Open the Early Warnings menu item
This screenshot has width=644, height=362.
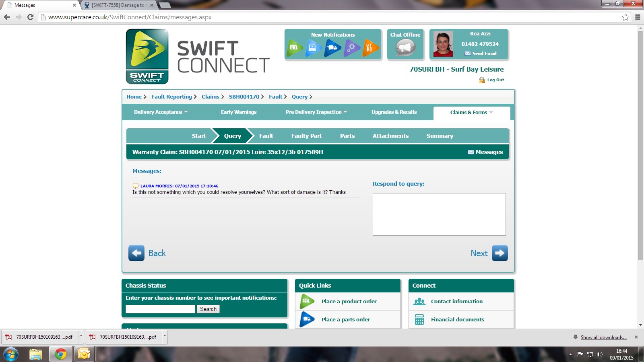pos(239,112)
